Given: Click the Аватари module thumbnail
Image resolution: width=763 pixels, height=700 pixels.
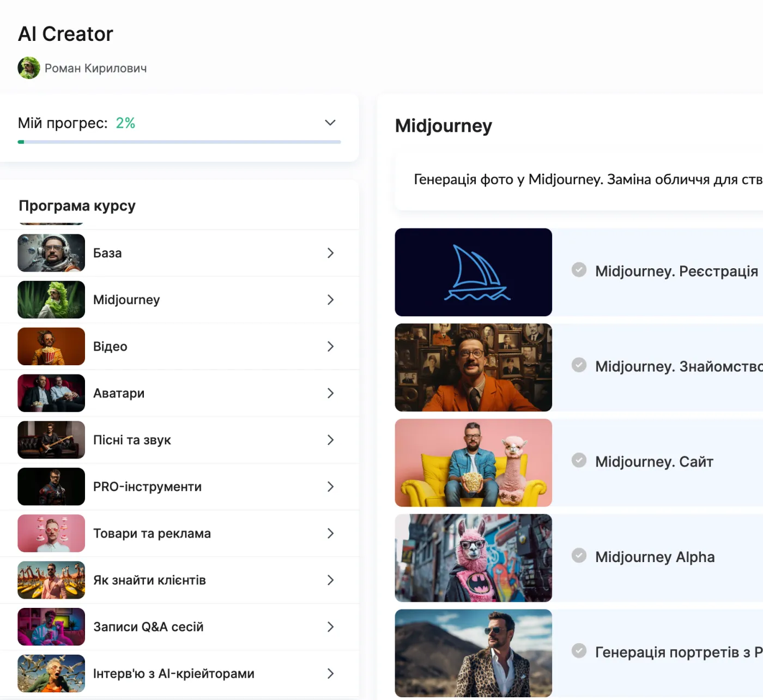Looking at the screenshot, I should (x=51, y=393).
